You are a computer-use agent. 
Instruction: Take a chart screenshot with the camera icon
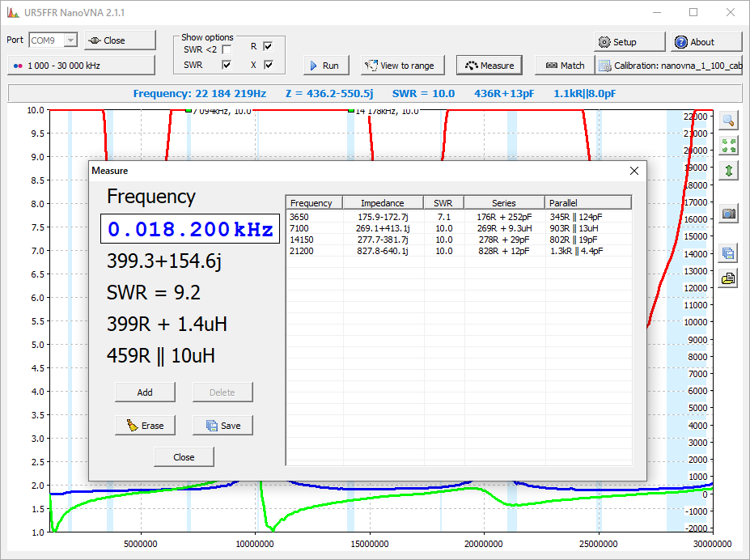(728, 214)
